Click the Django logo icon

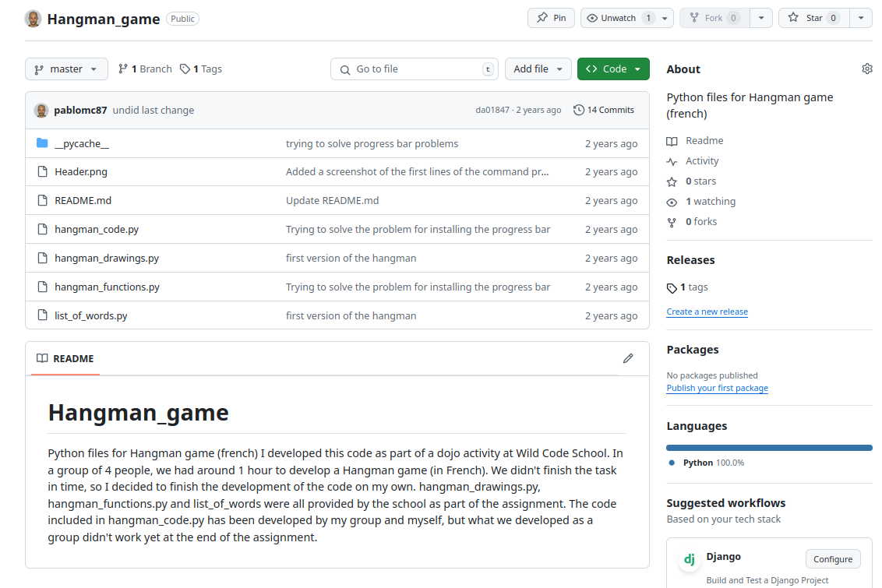click(689, 559)
